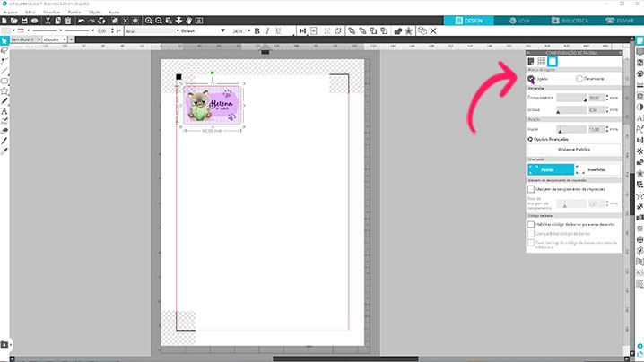Choose the Padrão orientation toggle
The height and width of the screenshot is (362, 644).
tap(551, 169)
